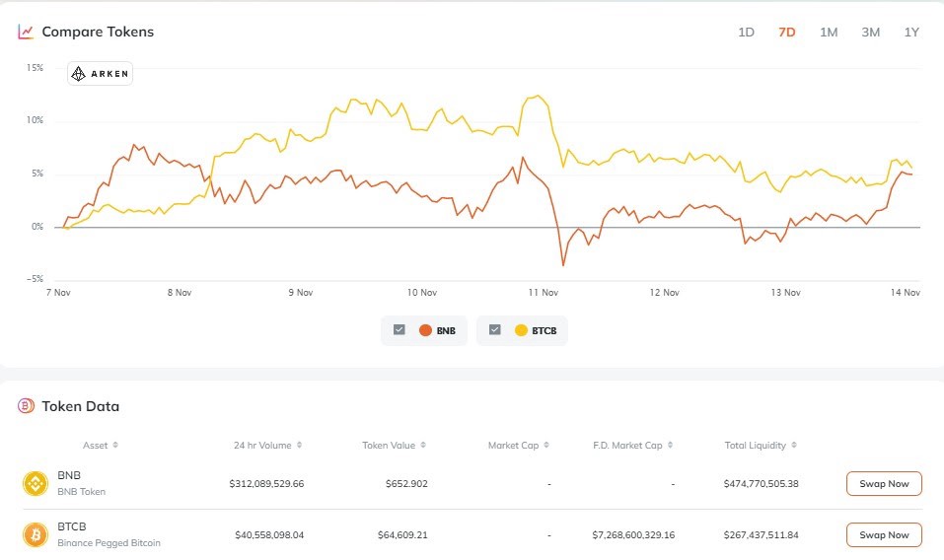This screenshot has height=560, width=944.
Task: Sort the table by Total Liquidity
Action: 761,445
